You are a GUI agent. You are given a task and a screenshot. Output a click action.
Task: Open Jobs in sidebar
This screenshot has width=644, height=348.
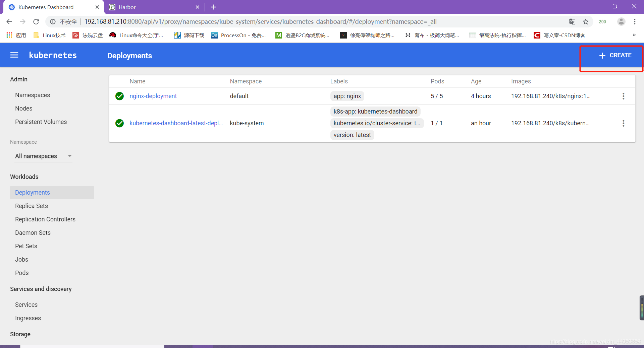[21, 260]
